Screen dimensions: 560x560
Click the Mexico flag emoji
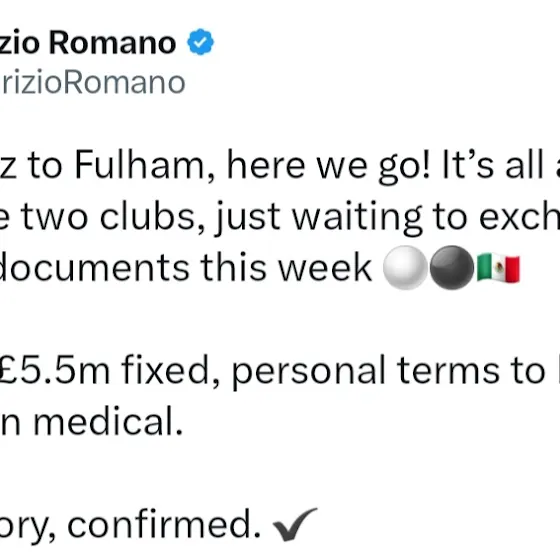pyautogui.click(x=498, y=268)
